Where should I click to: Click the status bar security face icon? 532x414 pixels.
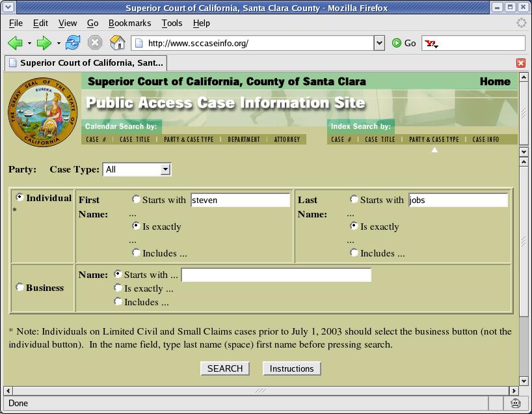515,403
